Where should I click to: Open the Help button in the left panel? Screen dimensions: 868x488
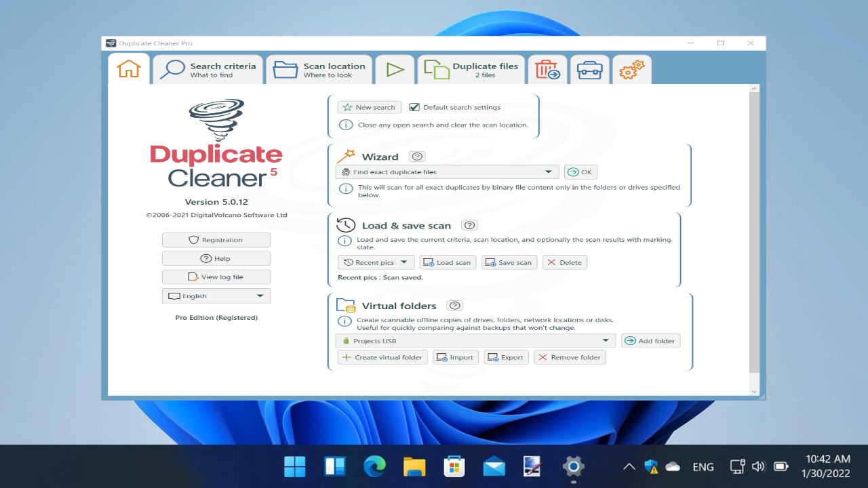(x=216, y=258)
